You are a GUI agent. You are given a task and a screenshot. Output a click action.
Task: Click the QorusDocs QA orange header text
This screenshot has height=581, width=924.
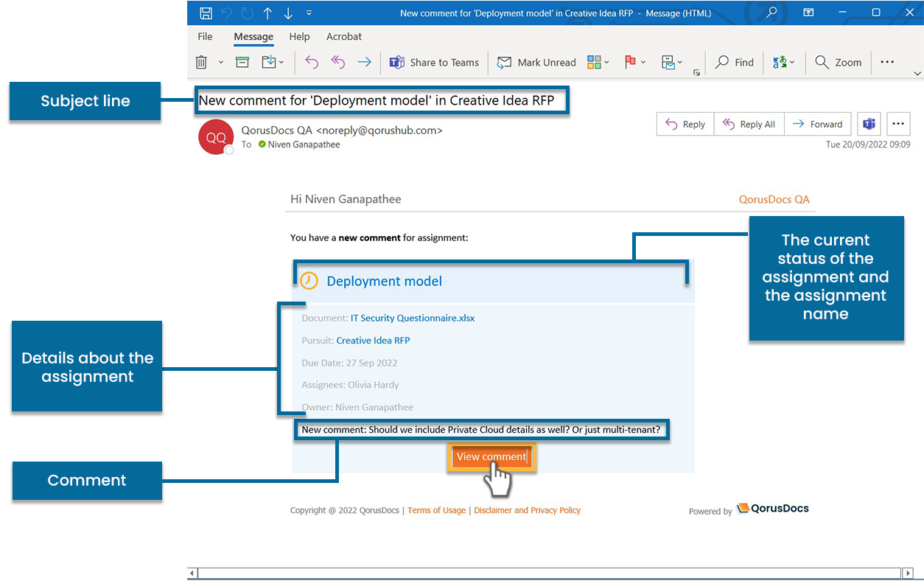(x=774, y=199)
